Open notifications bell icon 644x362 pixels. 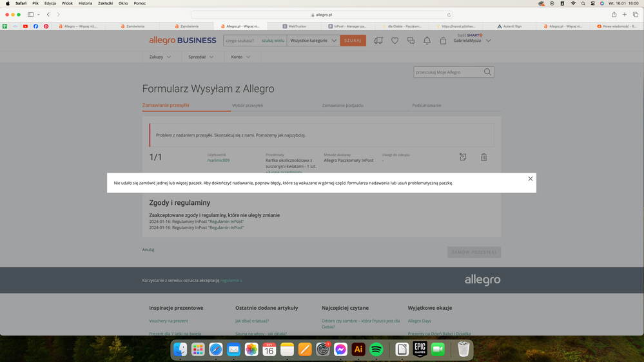427,41
